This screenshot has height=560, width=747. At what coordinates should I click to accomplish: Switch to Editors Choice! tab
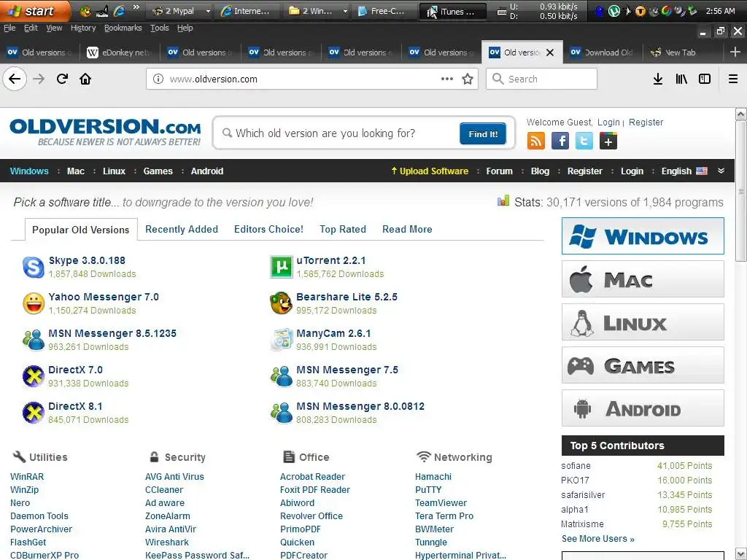[268, 229]
